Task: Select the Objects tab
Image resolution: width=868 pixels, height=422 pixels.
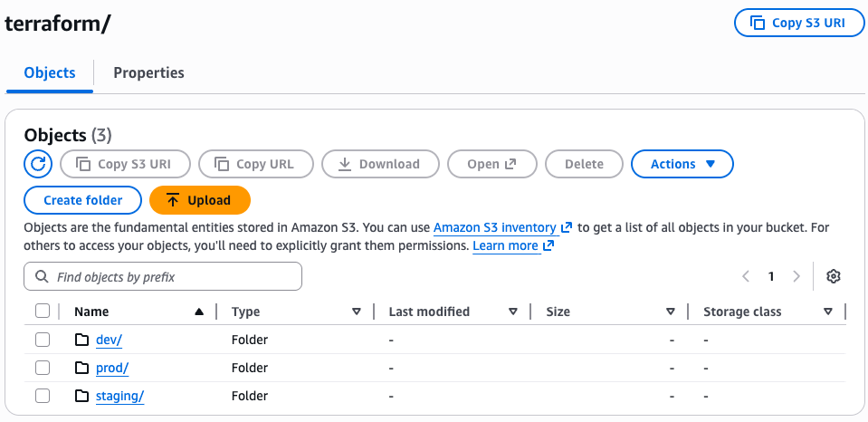Action: tap(50, 72)
